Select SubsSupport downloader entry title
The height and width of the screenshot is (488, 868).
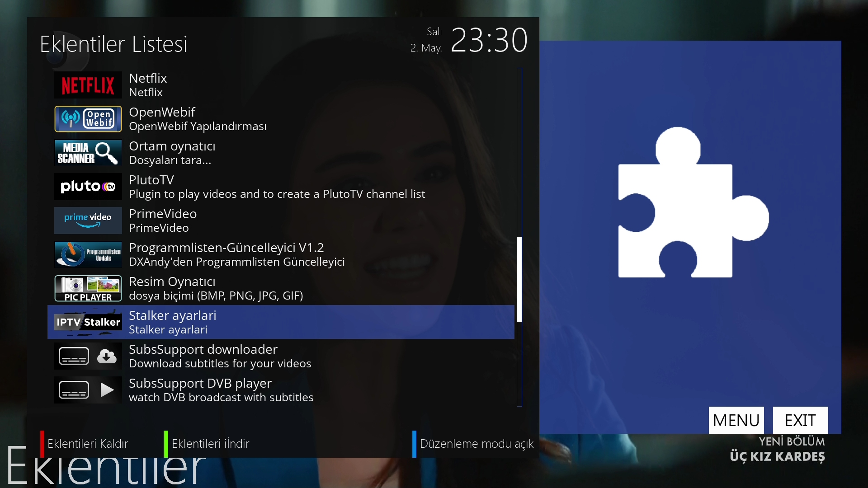pyautogui.click(x=203, y=349)
